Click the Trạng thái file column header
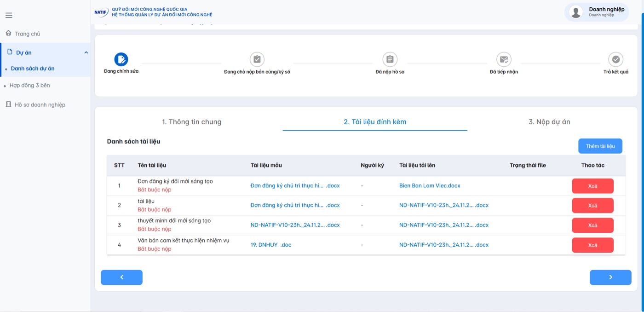 (528, 165)
